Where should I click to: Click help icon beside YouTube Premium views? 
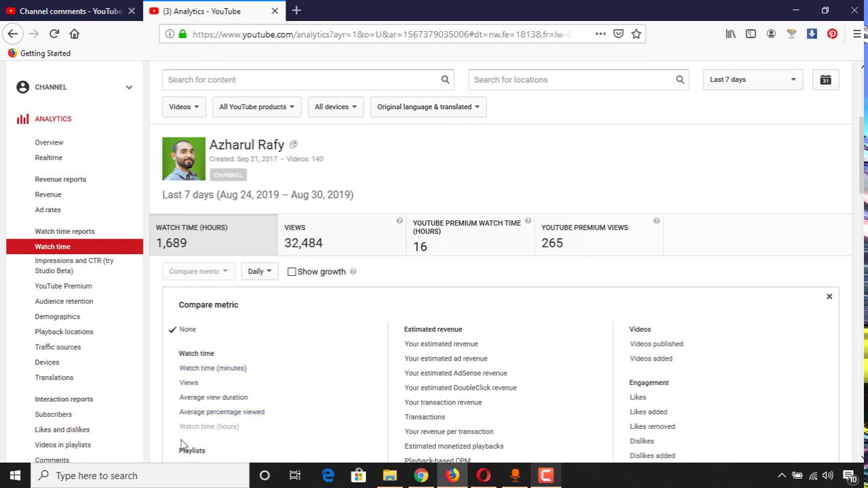coord(656,221)
